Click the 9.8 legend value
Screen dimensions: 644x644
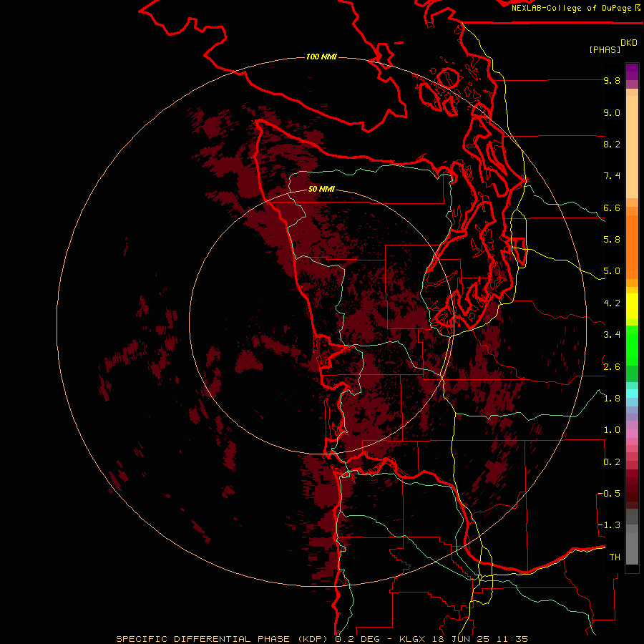pyautogui.click(x=612, y=80)
